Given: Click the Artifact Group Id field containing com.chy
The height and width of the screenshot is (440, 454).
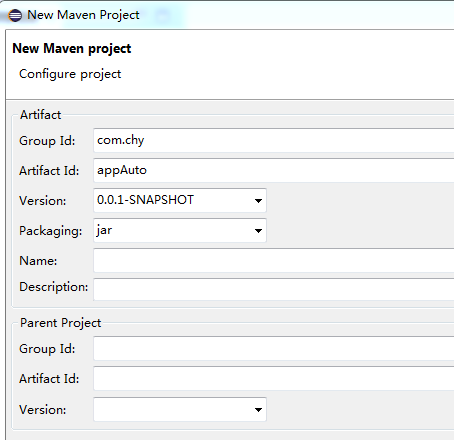Looking at the screenshot, I should [274, 140].
